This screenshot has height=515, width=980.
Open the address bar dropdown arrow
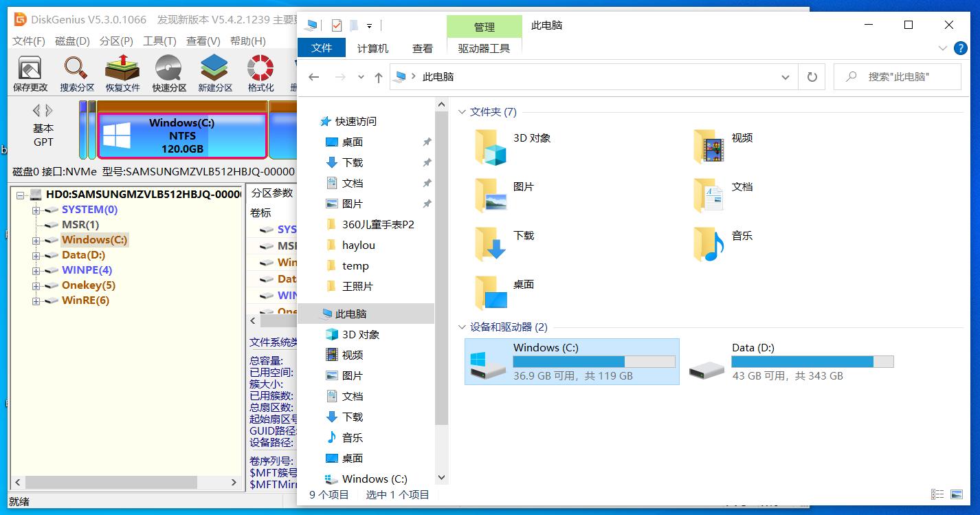tap(786, 76)
